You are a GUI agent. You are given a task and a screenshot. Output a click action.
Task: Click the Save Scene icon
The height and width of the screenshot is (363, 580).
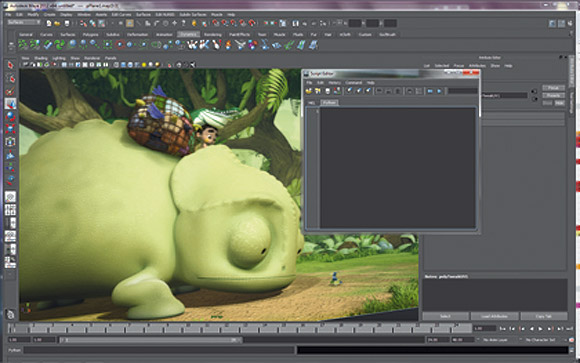click(67, 23)
